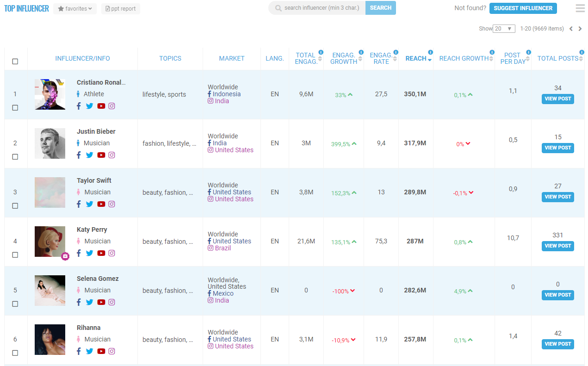Open Cristiano Ronaldo's Facebook icon
Image resolution: width=588 pixels, height=366 pixels.
pos(79,106)
